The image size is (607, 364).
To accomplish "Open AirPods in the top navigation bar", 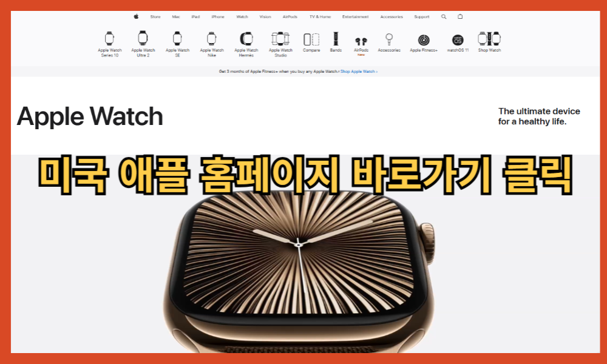I will (290, 16).
